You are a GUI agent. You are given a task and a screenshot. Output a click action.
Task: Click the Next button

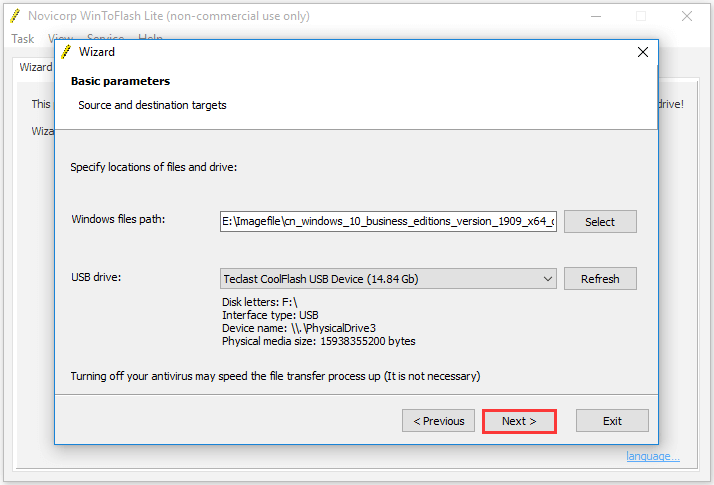click(x=519, y=421)
